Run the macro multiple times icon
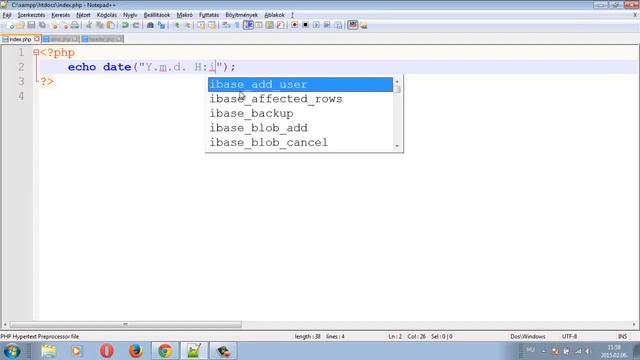This screenshot has width=640, height=360. [x=327, y=25]
